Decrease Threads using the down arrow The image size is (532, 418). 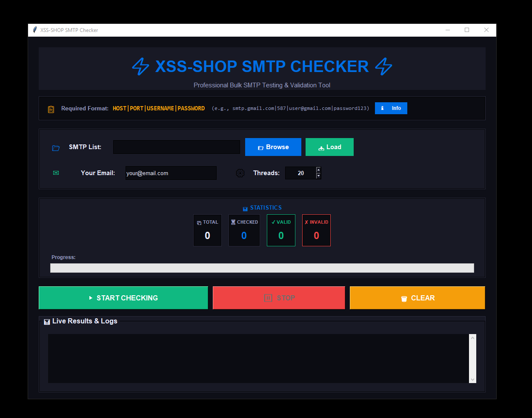(318, 176)
